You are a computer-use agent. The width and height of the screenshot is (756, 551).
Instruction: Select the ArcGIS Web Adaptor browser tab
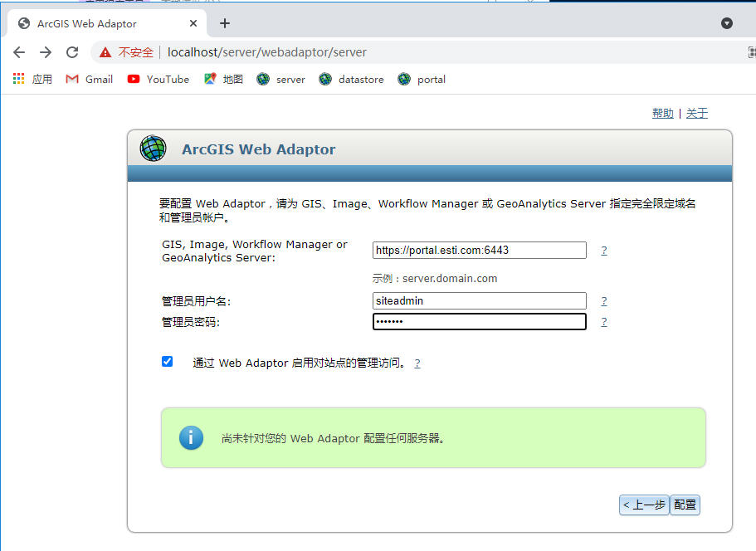[107, 23]
